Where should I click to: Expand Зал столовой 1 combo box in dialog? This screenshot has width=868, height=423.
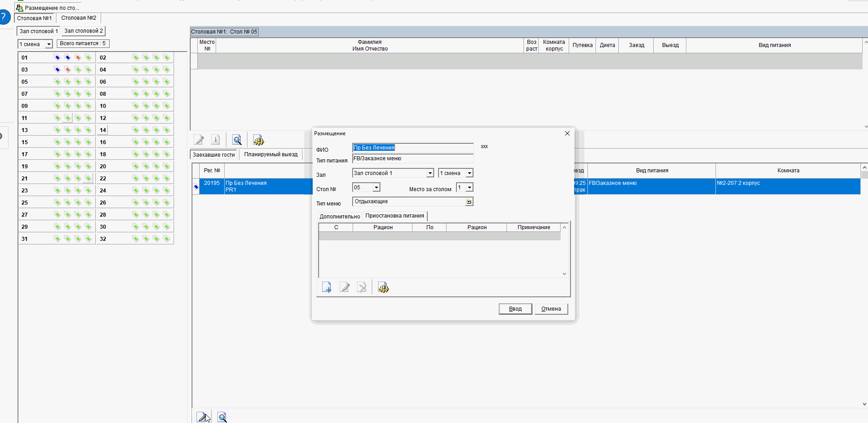click(x=430, y=173)
